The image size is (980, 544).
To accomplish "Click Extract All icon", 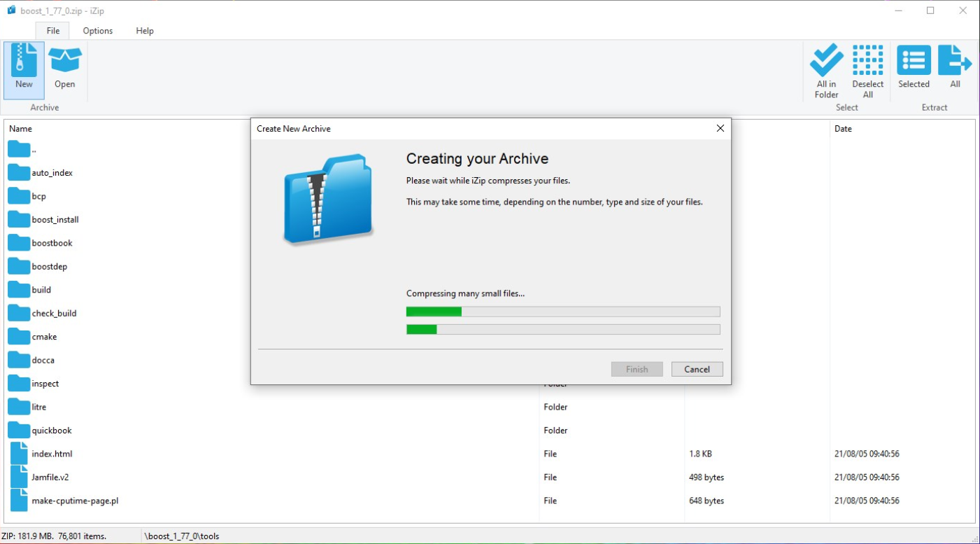I will [x=955, y=60].
